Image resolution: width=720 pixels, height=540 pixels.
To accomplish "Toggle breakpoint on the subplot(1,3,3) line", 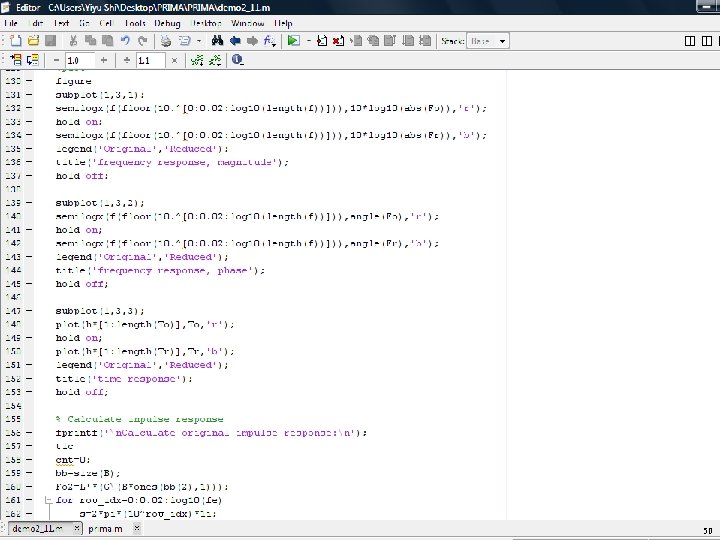I will click(x=29, y=310).
